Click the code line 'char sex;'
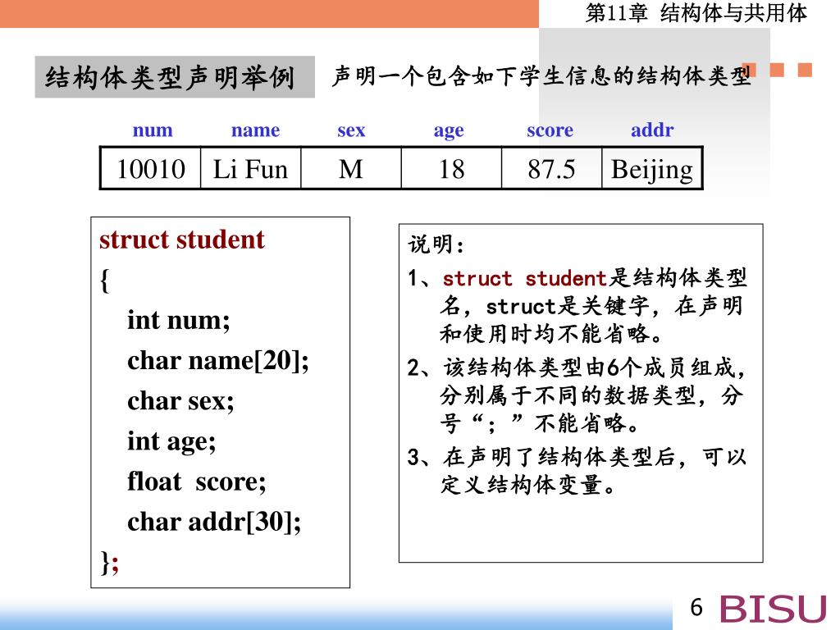This screenshot has height=630, width=840. 180,401
